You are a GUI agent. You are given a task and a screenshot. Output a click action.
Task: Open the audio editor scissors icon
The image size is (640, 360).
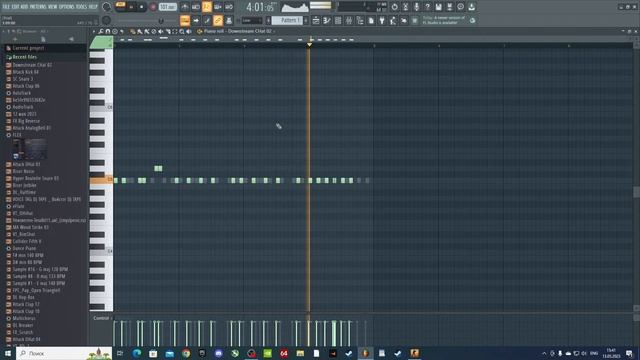pyautogui.click(x=406, y=7)
